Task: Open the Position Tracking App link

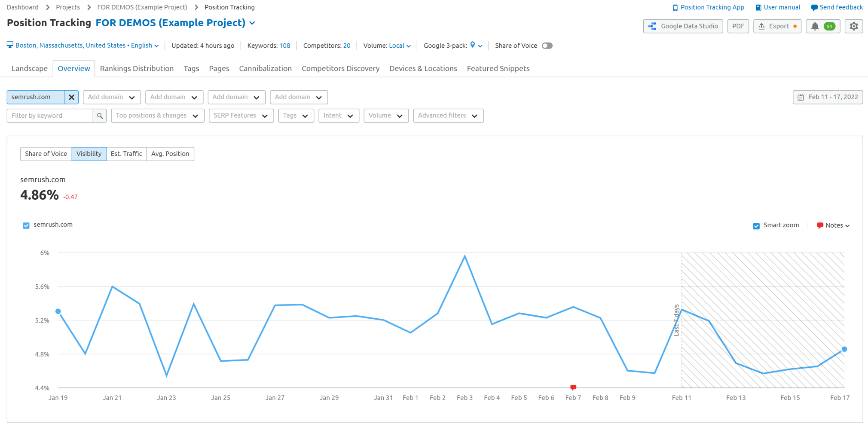Action: pos(708,7)
